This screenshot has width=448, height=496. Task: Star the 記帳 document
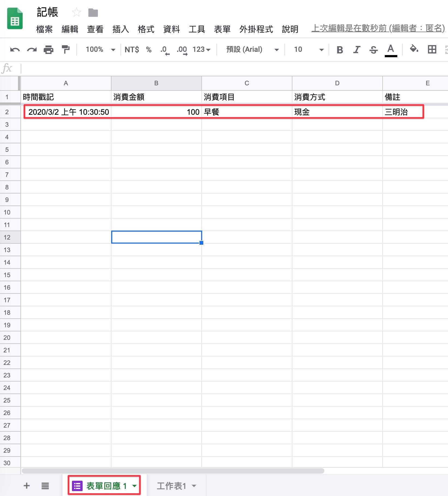point(76,12)
